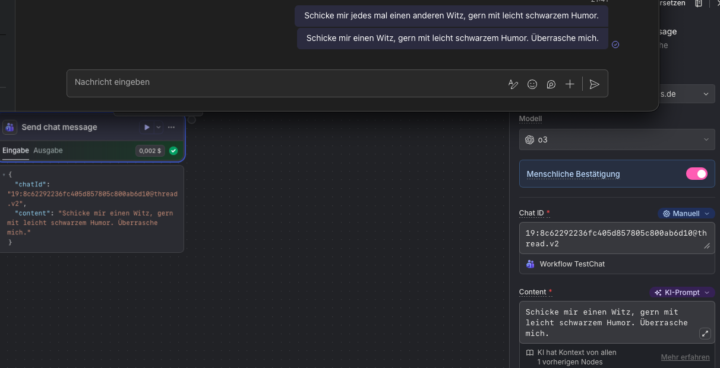720x368 pixels.
Task: Click the OpenAI logo in the model field
Action: 529,140
